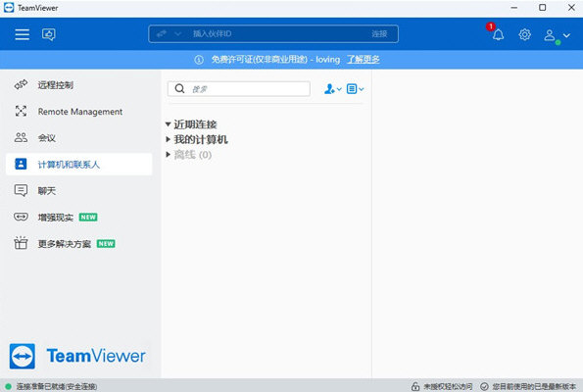This screenshot has width=583, height=392.
Task: Click the 未授权轻松访问 status text
Action: tap(448, 387)
